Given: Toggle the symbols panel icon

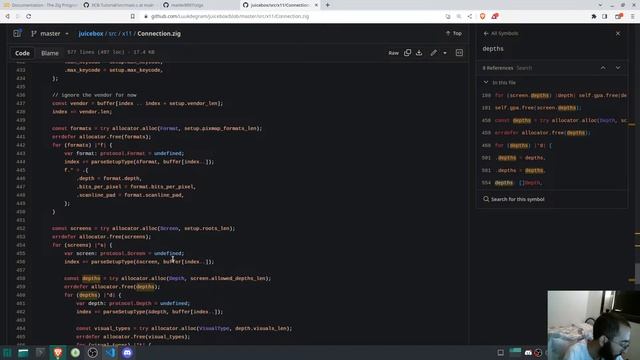Looking at the screenshot, I should click(459, 53).
